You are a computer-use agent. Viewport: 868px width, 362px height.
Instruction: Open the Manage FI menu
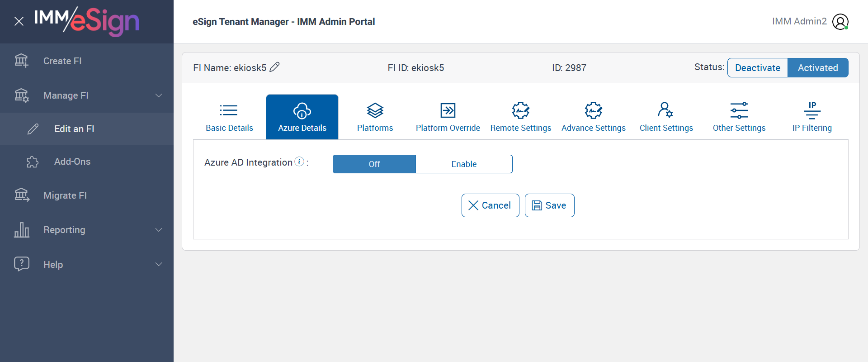tap(87, 95)
